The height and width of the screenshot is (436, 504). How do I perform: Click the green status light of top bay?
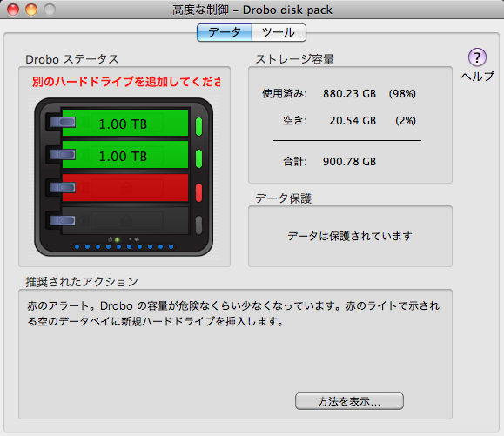pos(198,126)
